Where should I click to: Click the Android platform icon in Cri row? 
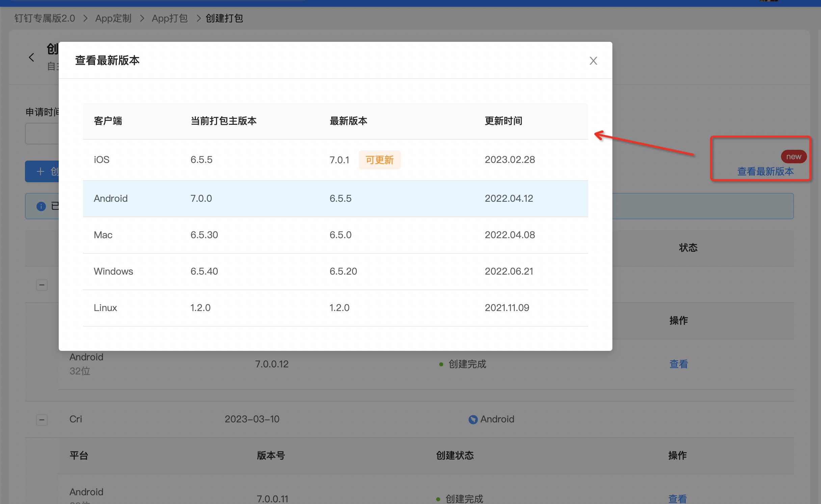(x=473, y=419)
